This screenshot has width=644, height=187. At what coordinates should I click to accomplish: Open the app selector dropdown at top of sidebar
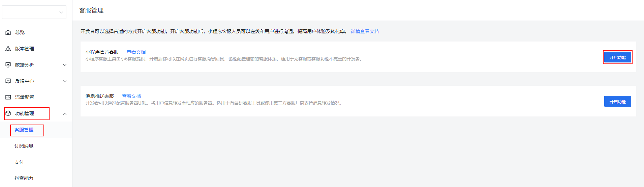34,12
